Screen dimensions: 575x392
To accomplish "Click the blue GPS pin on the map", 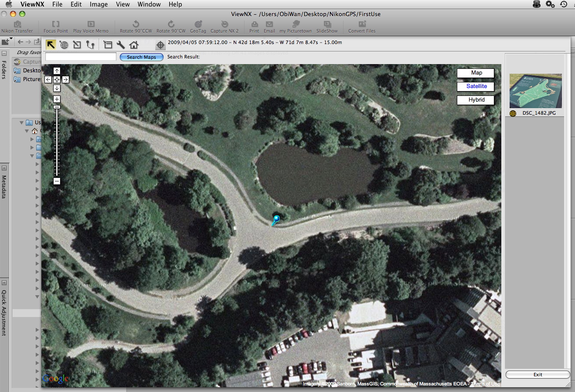I will tap(276, 219).
